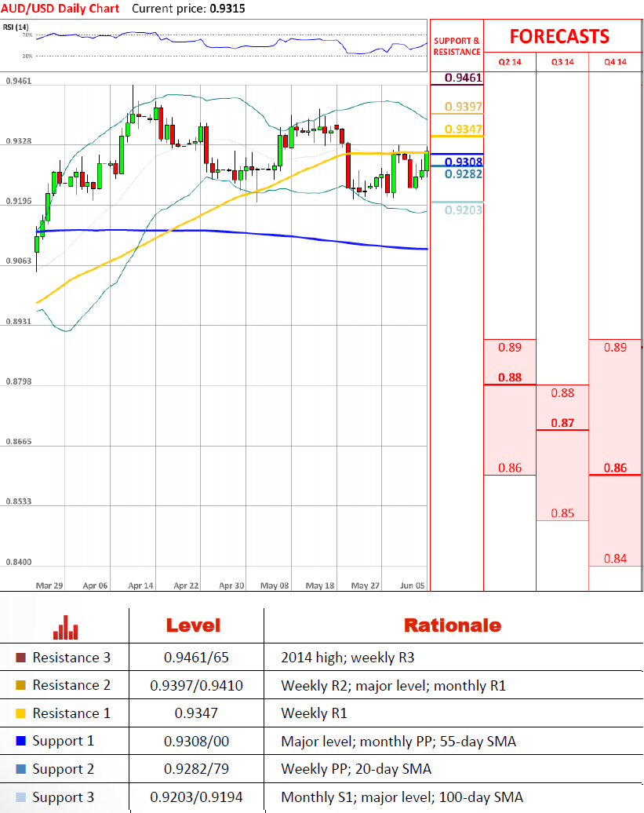Click the level cell 0.9397/0.9410

pos(196,685)
